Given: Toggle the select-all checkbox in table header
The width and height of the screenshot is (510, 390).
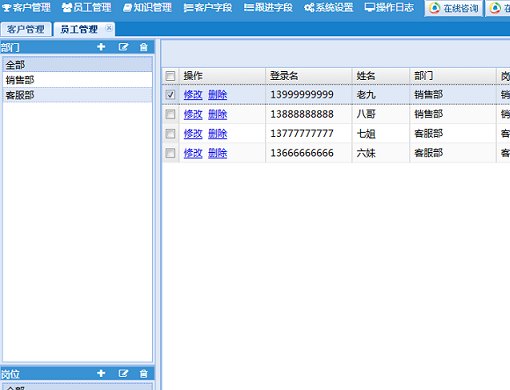Looking at the screenshot, I should point(170,76).
